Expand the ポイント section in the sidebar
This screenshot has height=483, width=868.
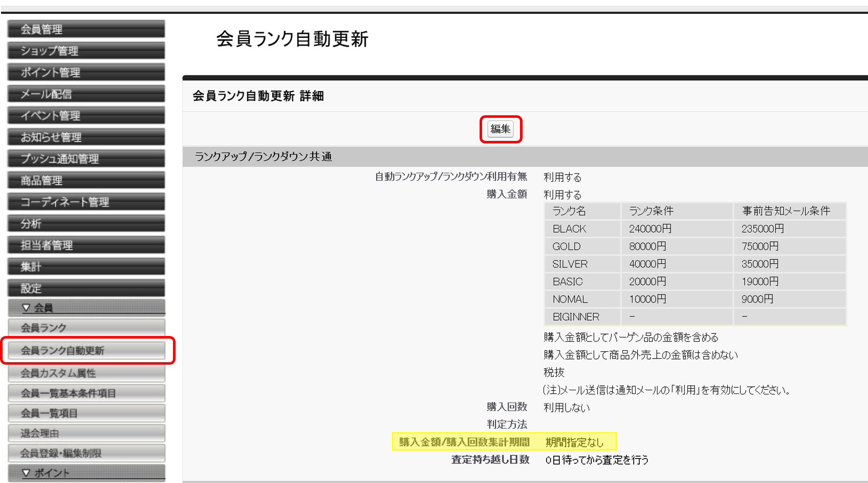coord(86,472)
